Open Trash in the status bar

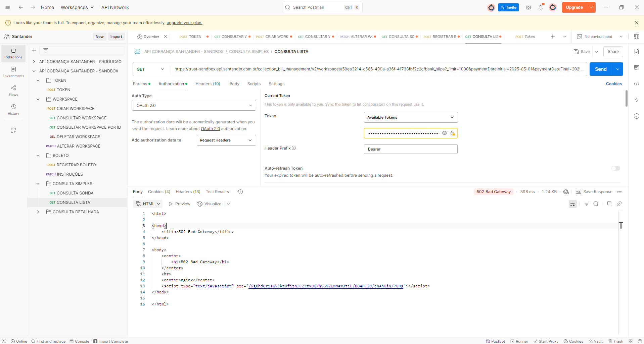[616, 341]
